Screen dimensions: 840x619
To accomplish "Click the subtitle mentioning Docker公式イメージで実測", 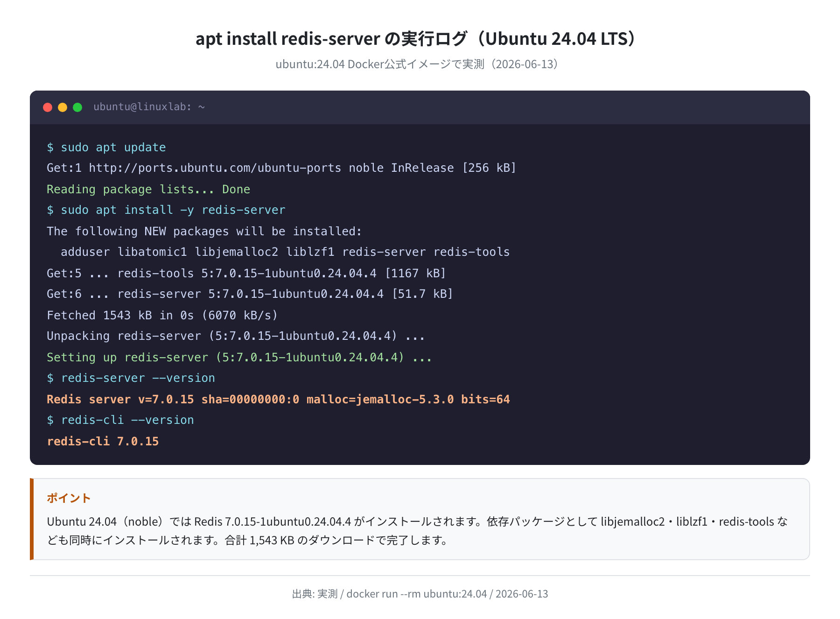I will pyautogui.click(x=417, y=64).
